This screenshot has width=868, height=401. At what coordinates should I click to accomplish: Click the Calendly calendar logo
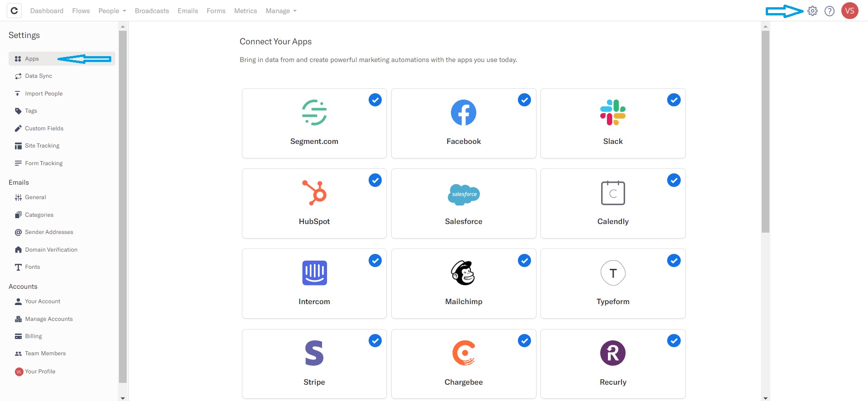coord(613,193)
